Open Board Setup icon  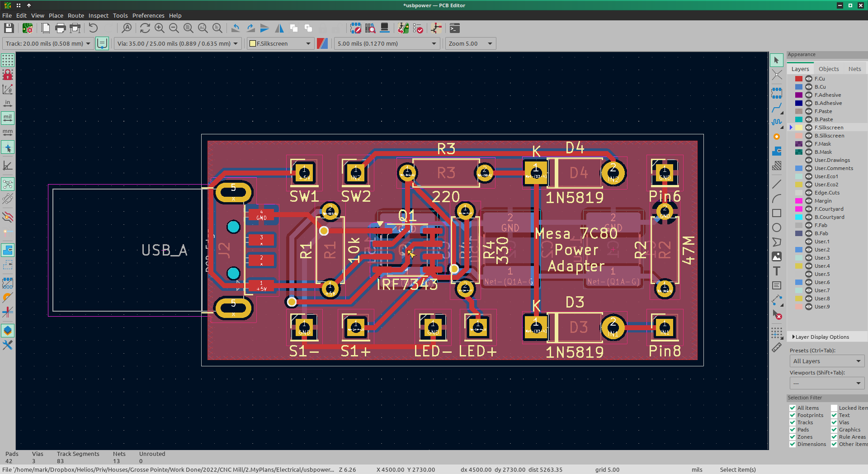tap(28, 28)
